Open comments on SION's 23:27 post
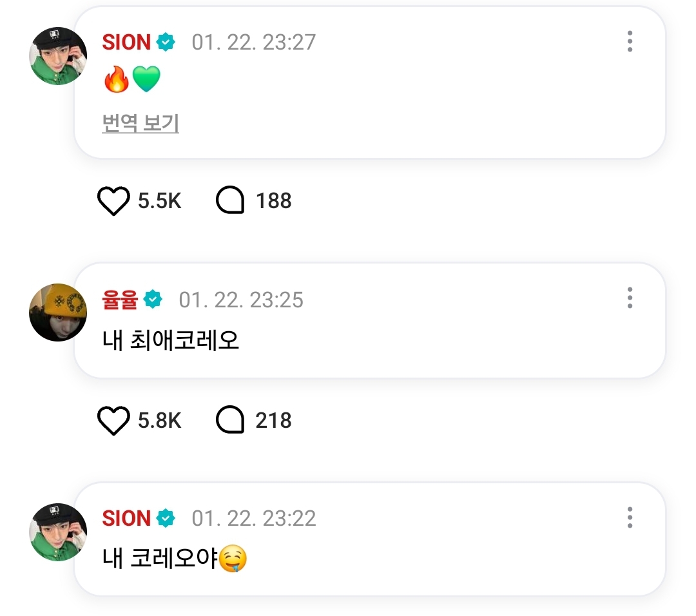 coord(230,202)
